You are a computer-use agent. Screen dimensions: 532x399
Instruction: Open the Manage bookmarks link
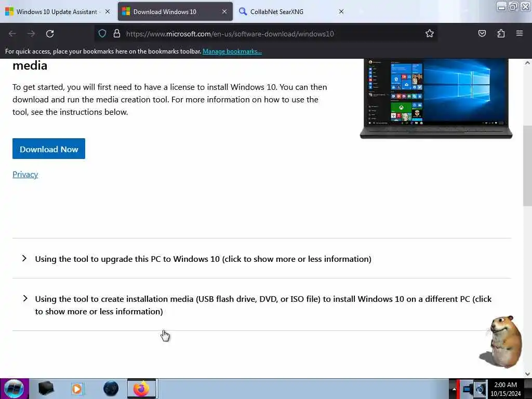232,51
